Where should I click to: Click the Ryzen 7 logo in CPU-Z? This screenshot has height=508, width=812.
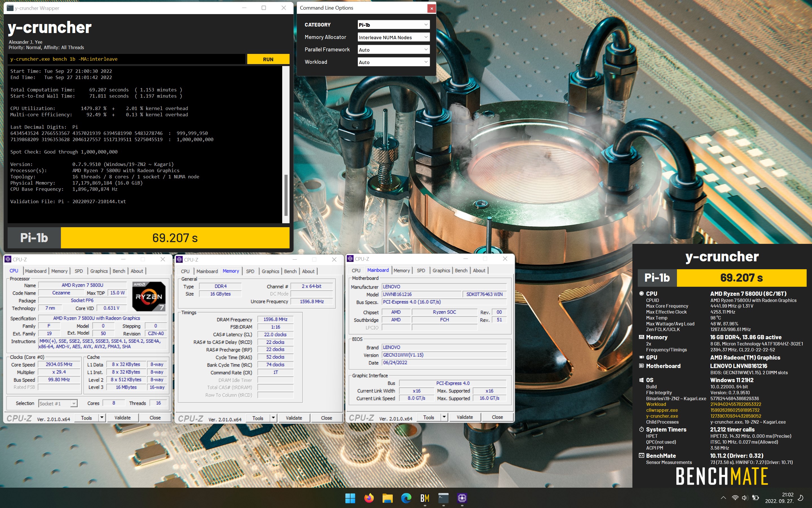coord(149,296)
